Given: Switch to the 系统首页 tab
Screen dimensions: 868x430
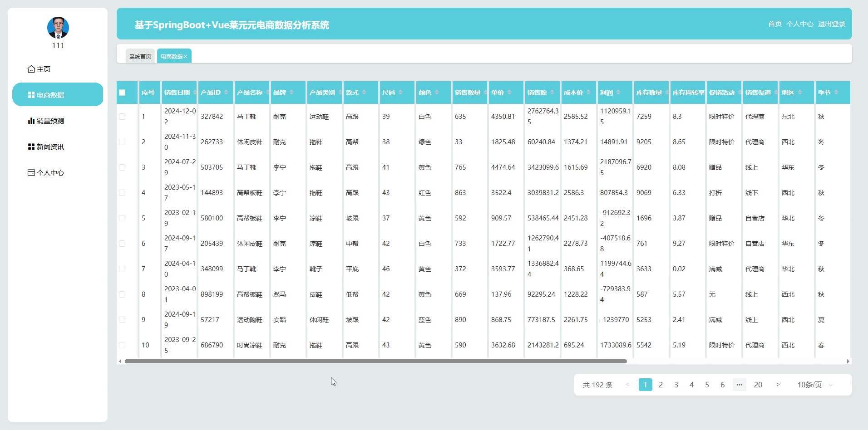Looking at the screenshot, I should click(140, 57).
